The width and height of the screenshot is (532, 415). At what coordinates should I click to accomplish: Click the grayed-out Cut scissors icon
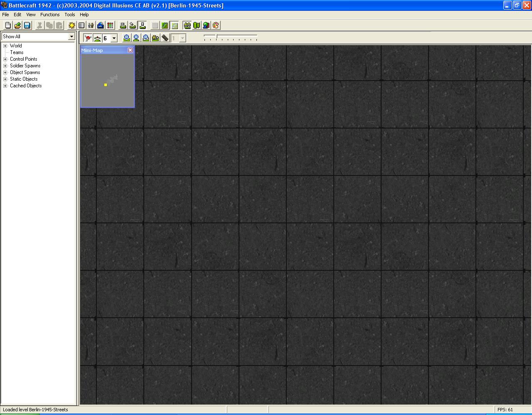[x=39, y=25]
